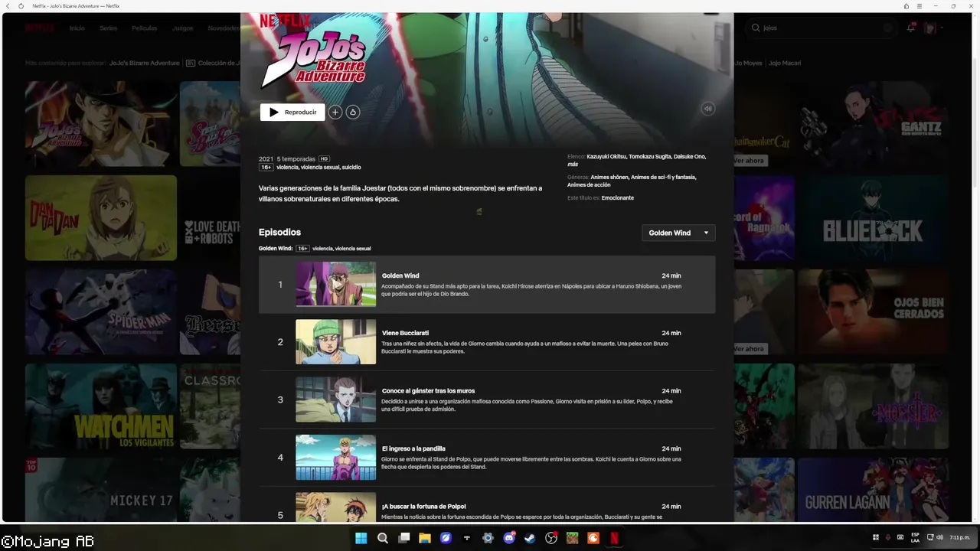The image size is (980, 551).
Task: Open File Explorer from taskbar
Action: [x=425, y=538]
